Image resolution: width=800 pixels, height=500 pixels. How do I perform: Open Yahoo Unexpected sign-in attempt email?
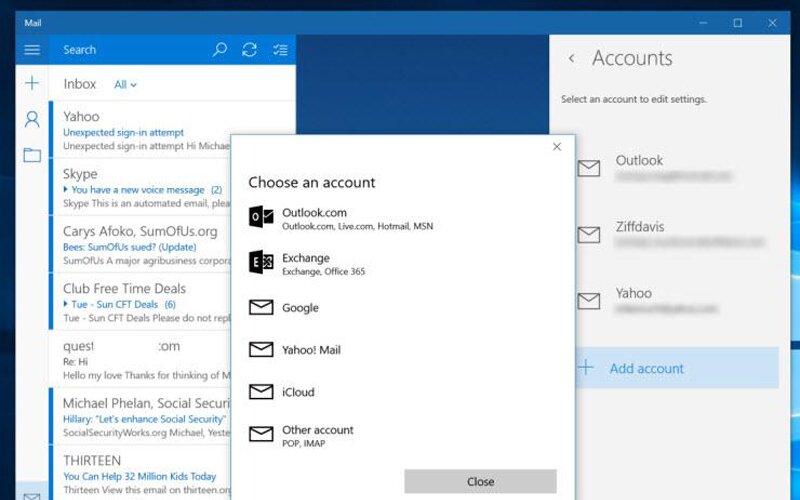point(140,130)
